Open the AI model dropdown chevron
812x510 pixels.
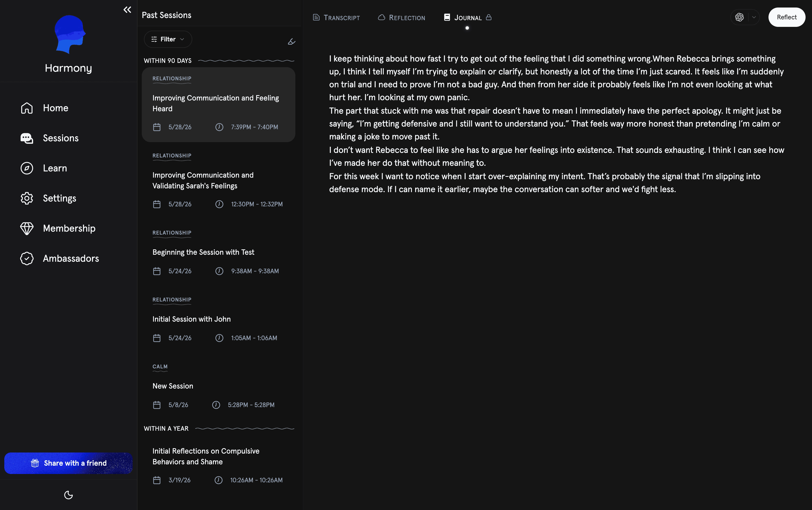point(754,17)
